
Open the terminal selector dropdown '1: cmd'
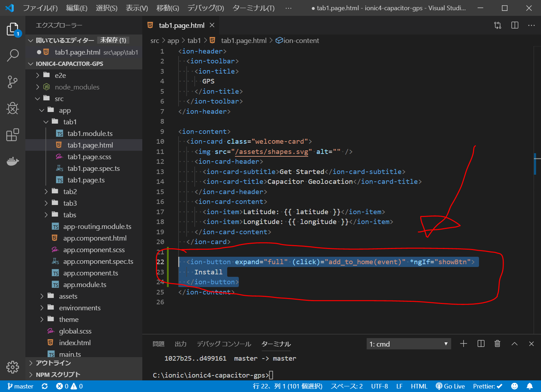pyautogui.click(x=408, y=344)
